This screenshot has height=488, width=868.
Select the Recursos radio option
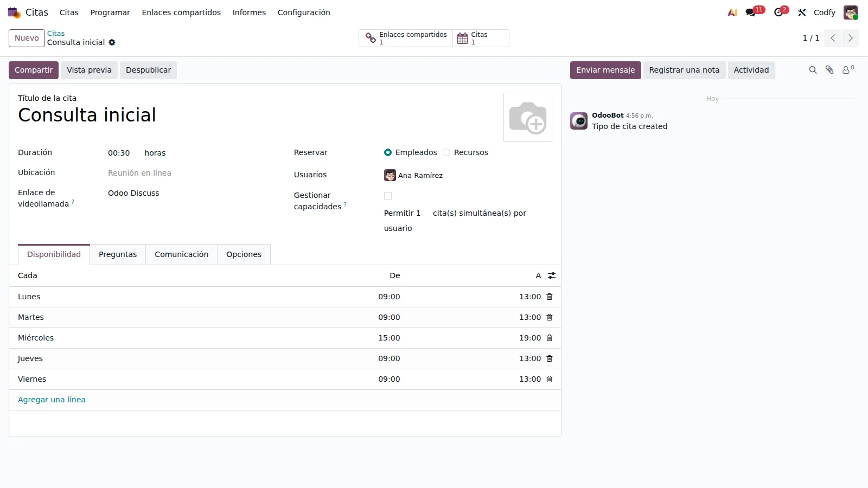coord(446,152)
